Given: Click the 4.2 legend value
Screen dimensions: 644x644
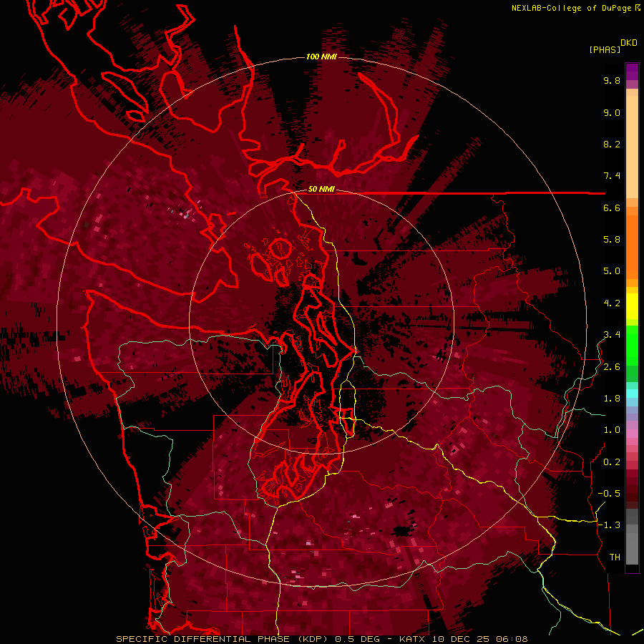Looking at the screenshot, I should [x=612, y=303].
